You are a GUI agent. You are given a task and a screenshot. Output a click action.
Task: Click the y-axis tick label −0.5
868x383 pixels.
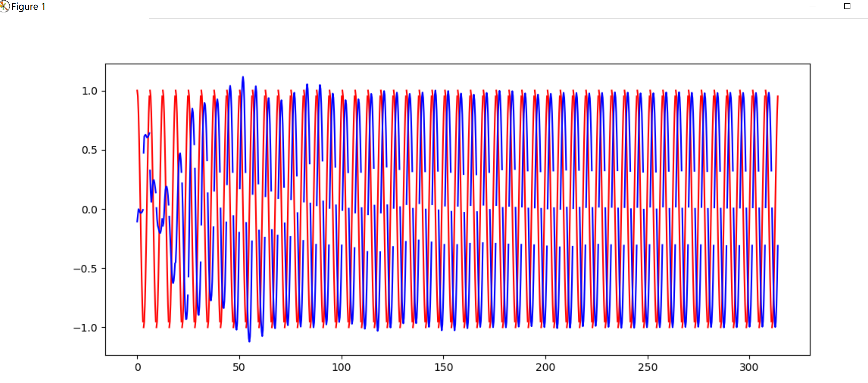(85, 269)
